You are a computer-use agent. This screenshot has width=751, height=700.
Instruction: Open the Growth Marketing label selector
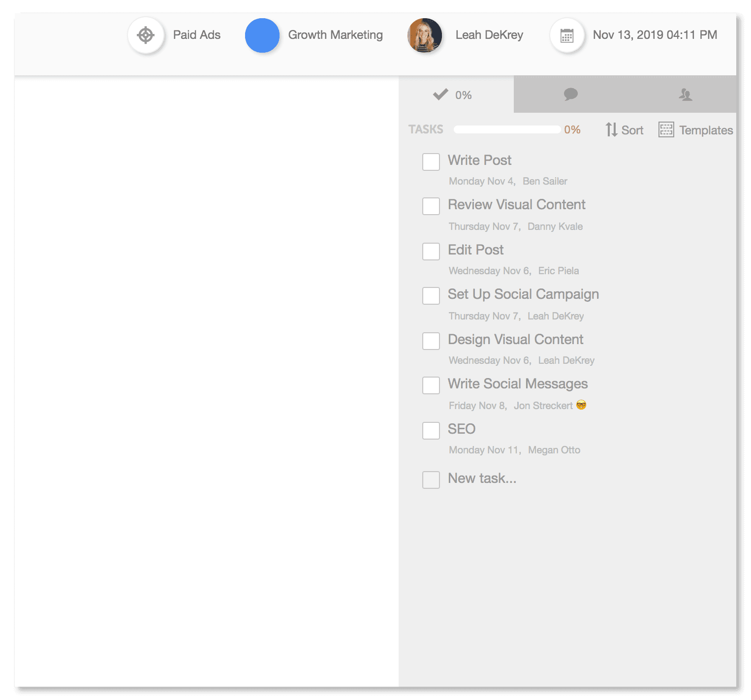[x=335, y=35]
